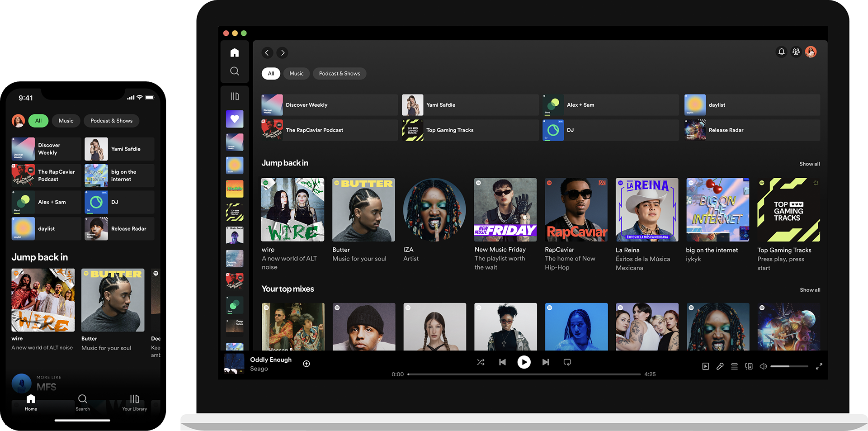Screen dimensions: 868x431
Task: Tap Your Library tab on phone
Action: 135,403
